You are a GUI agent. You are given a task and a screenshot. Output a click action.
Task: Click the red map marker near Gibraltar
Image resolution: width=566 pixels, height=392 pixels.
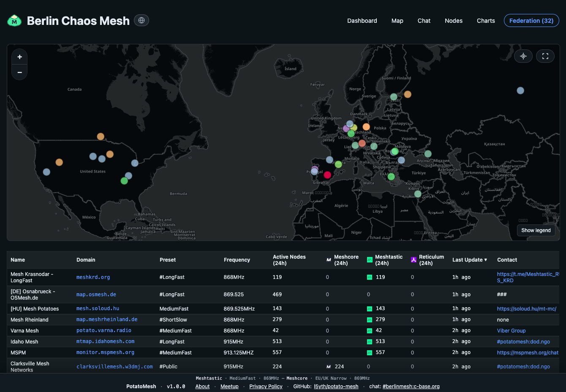click(327, 175)
